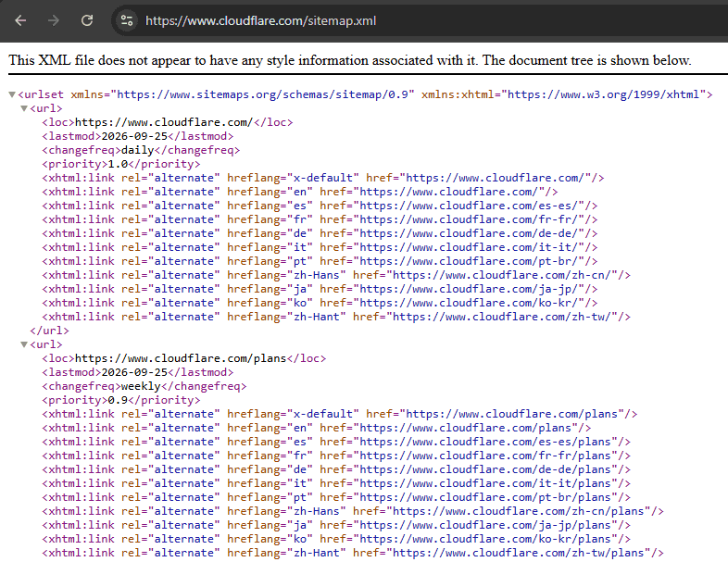Reload the sitemap page

click(87, 20)
